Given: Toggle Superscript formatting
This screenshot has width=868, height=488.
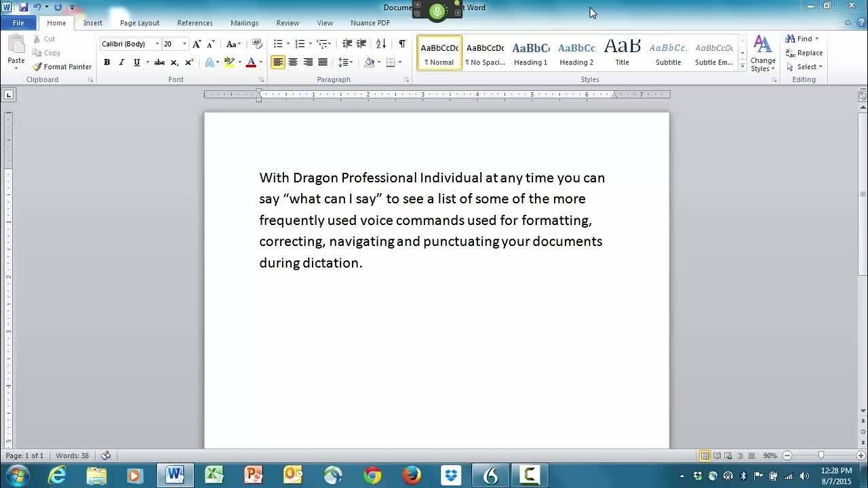Looking at the screenshot, I should [189, 62].
